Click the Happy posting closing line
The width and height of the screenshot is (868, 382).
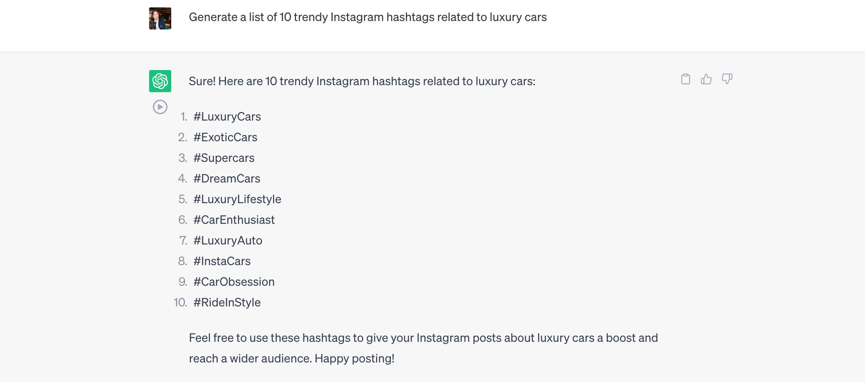[x=354, y=358]
